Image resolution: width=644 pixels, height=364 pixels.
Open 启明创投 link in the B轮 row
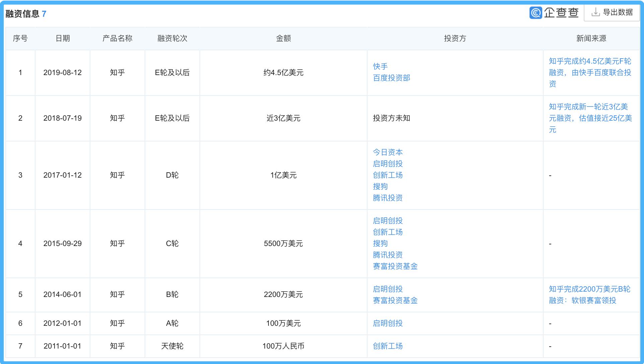coord(388,289)
